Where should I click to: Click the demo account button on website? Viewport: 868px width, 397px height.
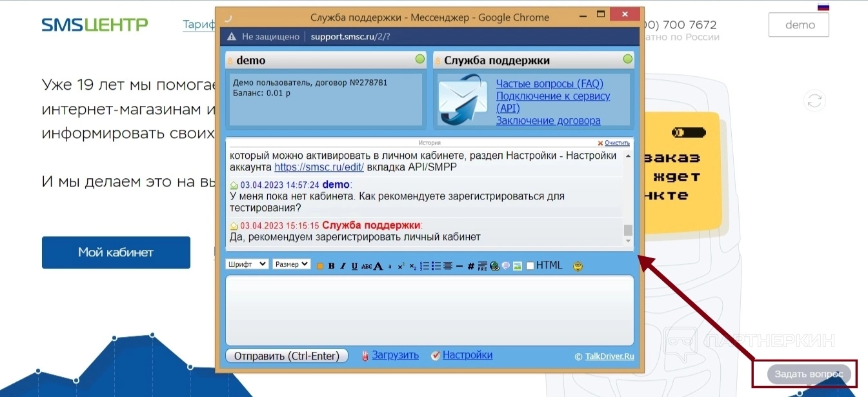[x=799, y=25]
